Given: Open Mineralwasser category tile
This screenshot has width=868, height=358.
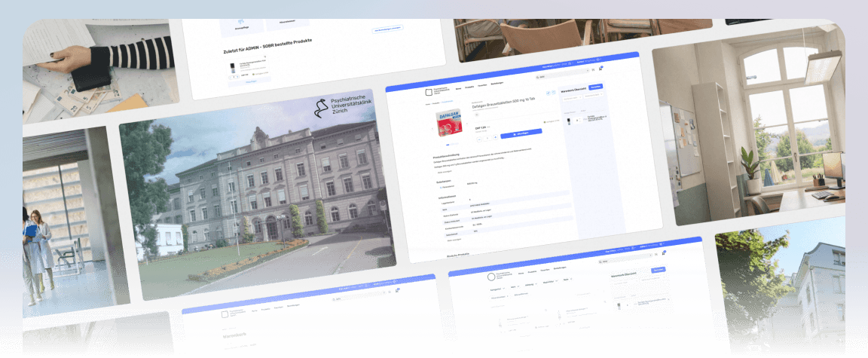Looking at the screenshot, I should click(x=287, y=23).
